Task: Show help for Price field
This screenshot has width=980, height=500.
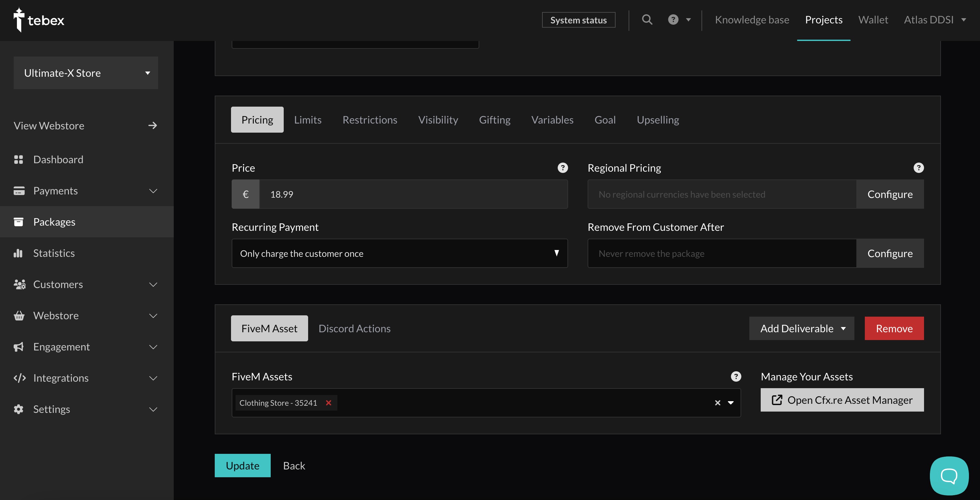Action: pyautogui.click(x=563, y=168)
